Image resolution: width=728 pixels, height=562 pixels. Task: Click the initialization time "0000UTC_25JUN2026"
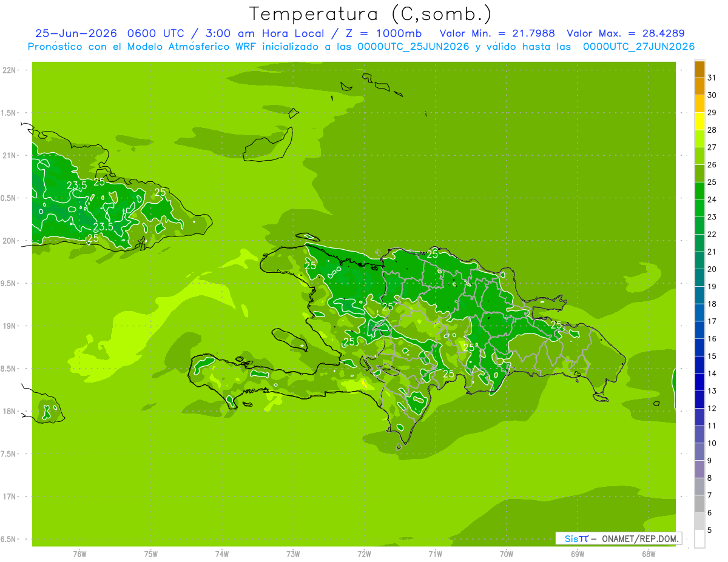[x=413, y=47]
